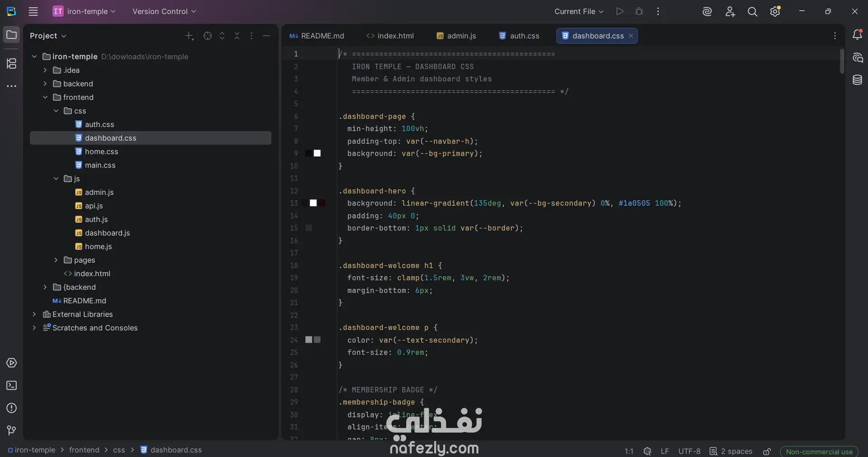The height and width of the screenshot is (457, 868).
Task: Hide the Project tool window
Action: click(x=266, y=36)
